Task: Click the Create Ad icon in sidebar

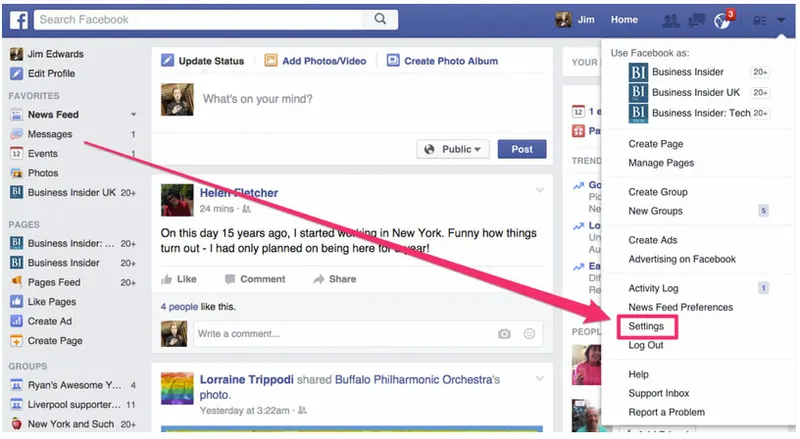Action: click(x=16, y=321)
